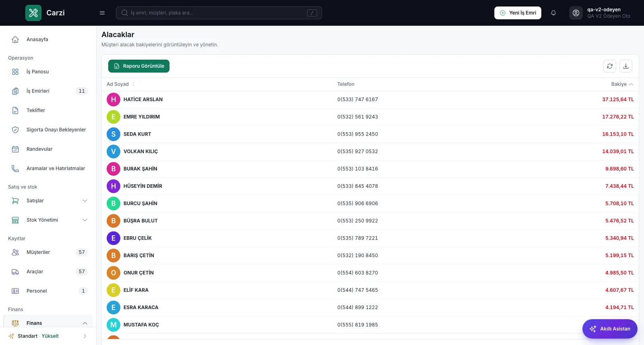Collapse the Finans section chevron
This screenshot has height=345, width=644.
(x=85, y=323)
